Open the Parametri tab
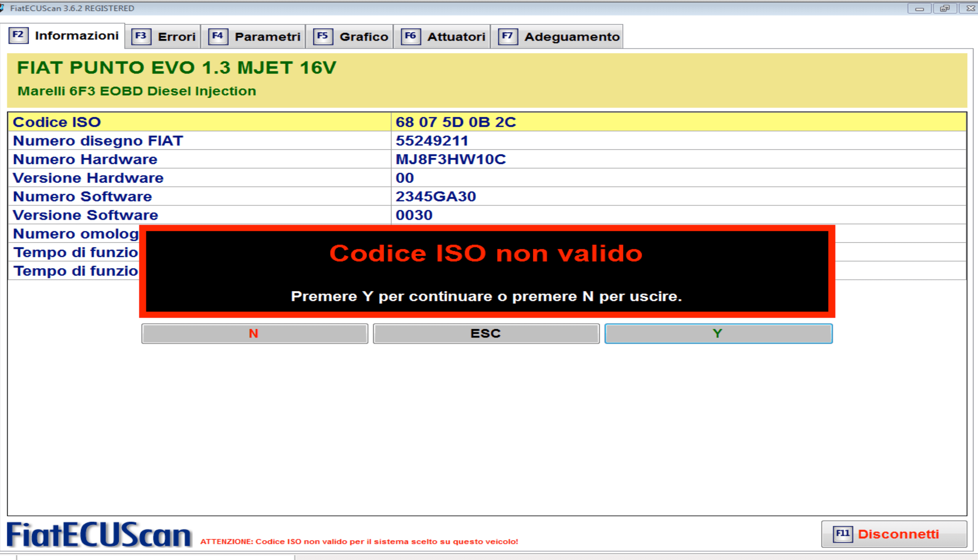 click(x=267, y=37)
